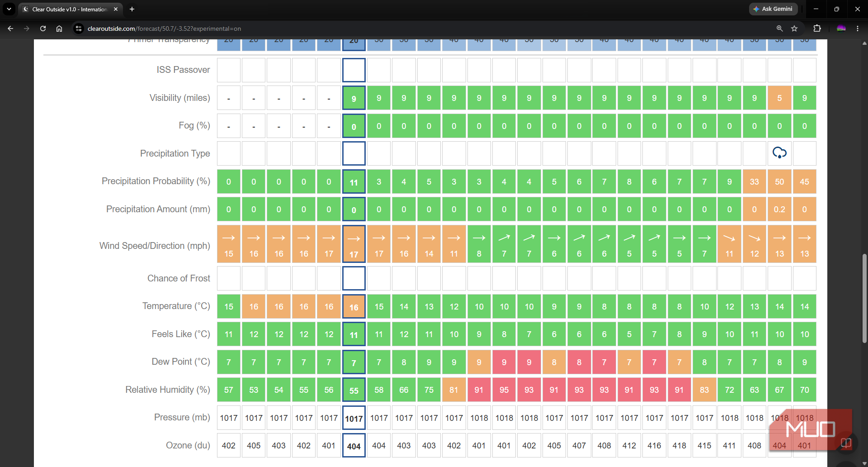Click the highlighted pressure cell 1017
The image size is (868, 467).
pyautogui.click(x=354, y=419)
